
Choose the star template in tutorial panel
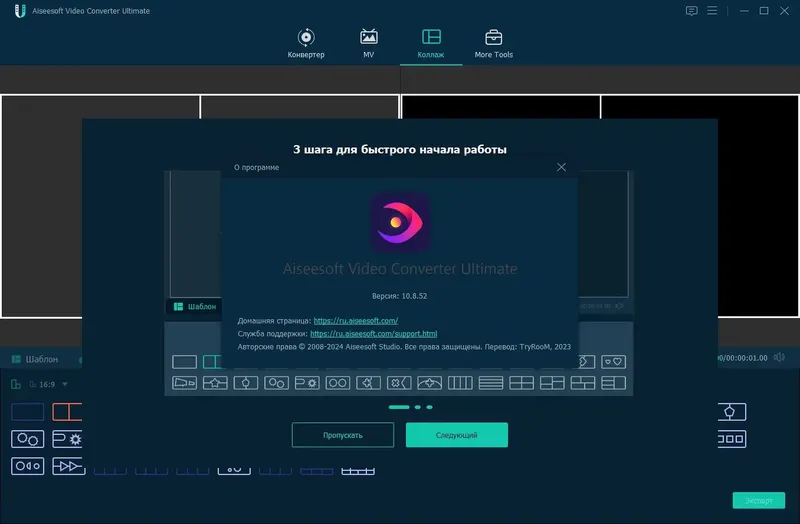click(x=215, y=383)
